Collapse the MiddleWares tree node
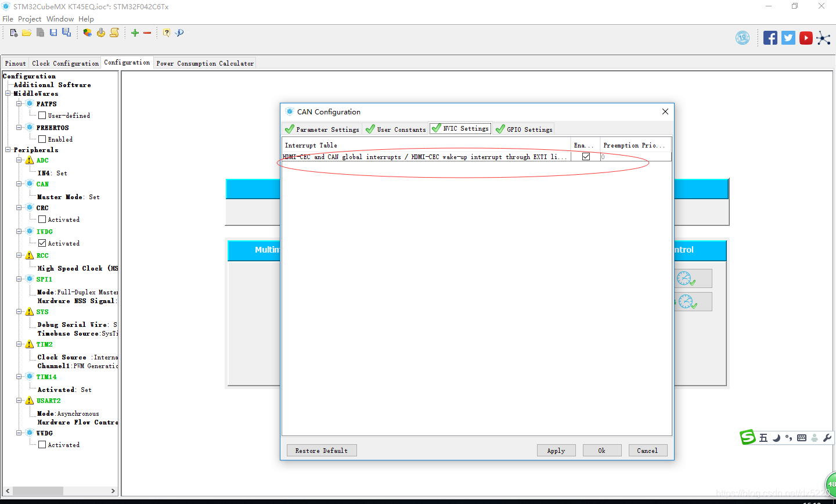 (8, 93)
